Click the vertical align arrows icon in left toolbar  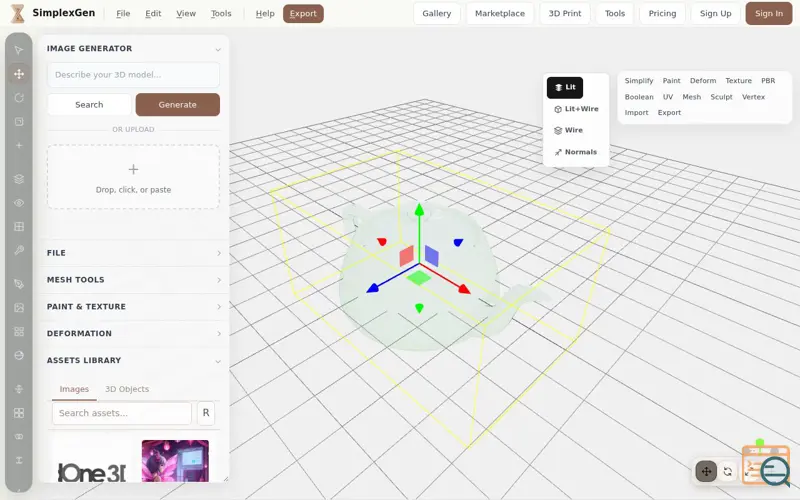pos(19,389)
